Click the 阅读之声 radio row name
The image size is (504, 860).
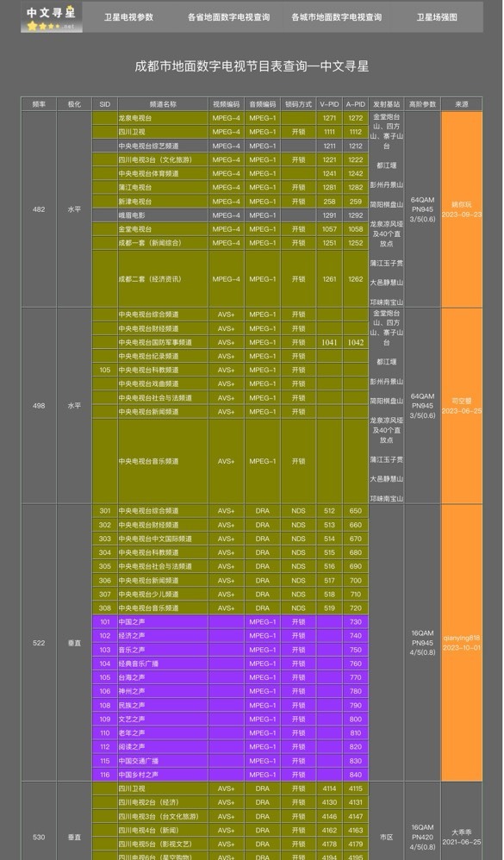coord(132,747)
